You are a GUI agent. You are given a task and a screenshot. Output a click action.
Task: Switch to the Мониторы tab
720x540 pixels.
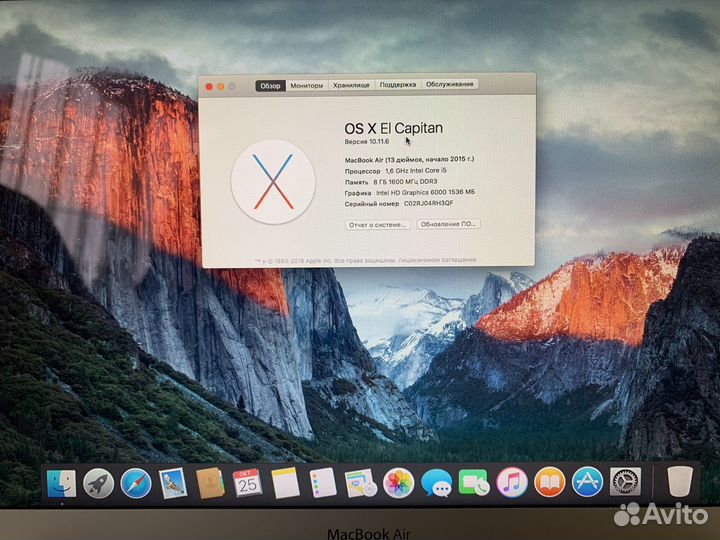307,85
